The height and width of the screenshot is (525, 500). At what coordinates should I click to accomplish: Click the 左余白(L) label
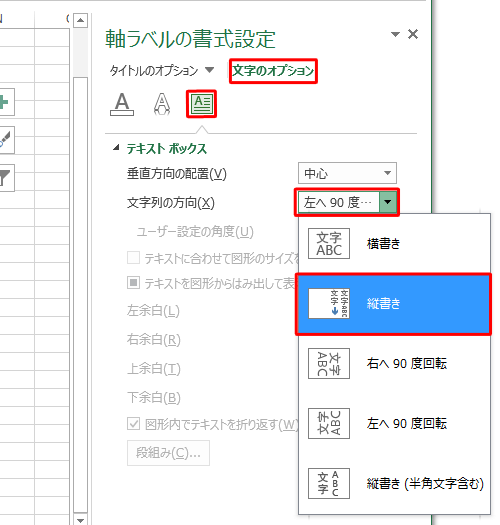coord(153,310)
